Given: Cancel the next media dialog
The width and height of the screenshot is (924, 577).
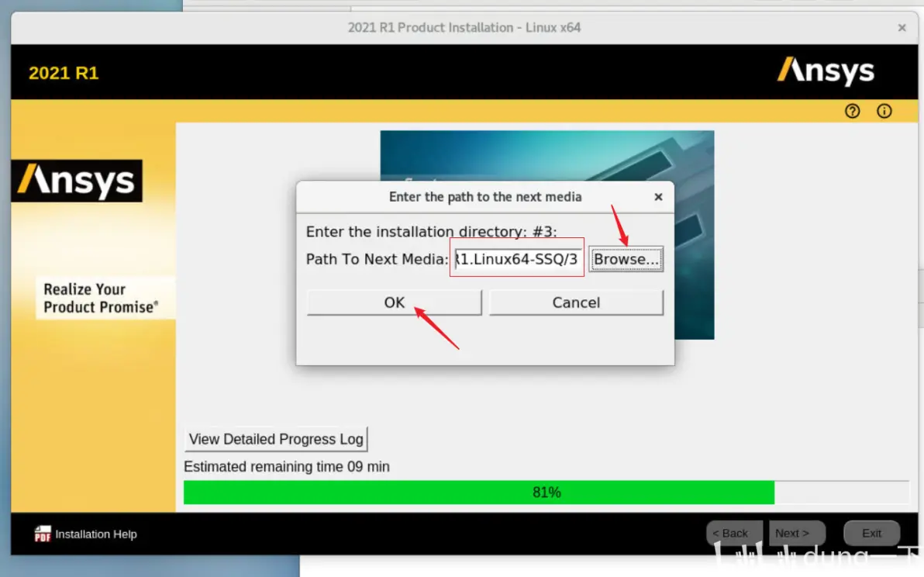Looking at the screenshot, I should (576, 302).
